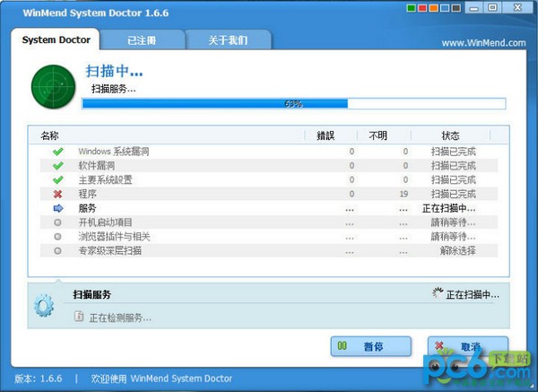
Task: Sort by the 状态 column header
Action: tap(450, 135)
